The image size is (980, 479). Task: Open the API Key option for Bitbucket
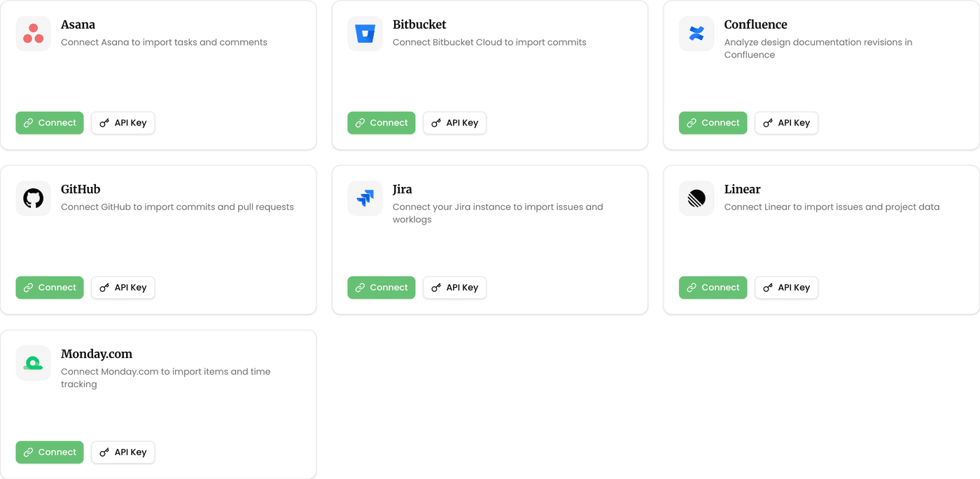(455, 123)
